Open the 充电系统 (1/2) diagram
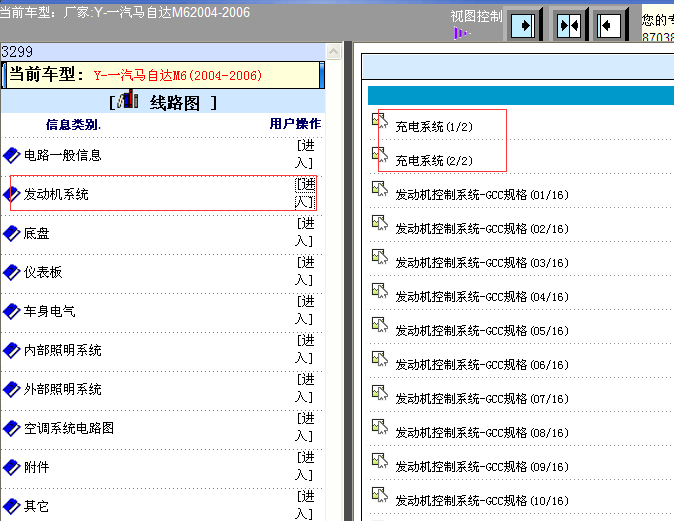 (x=434, y=127)
